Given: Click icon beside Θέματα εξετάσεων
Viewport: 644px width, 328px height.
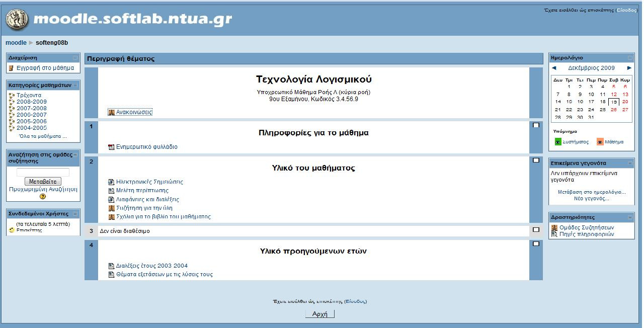Looking at the screenshot, I should [112, 275].
